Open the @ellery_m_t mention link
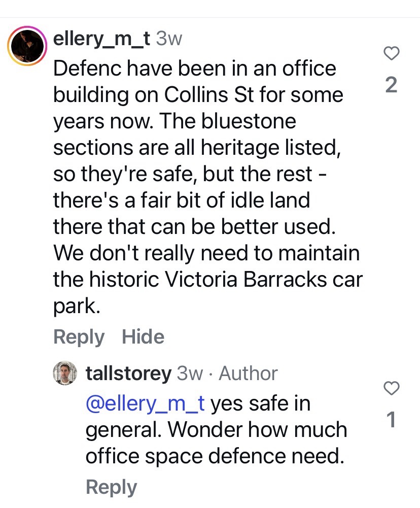This screenshot has height=508, width=420. tap(146, 404)
